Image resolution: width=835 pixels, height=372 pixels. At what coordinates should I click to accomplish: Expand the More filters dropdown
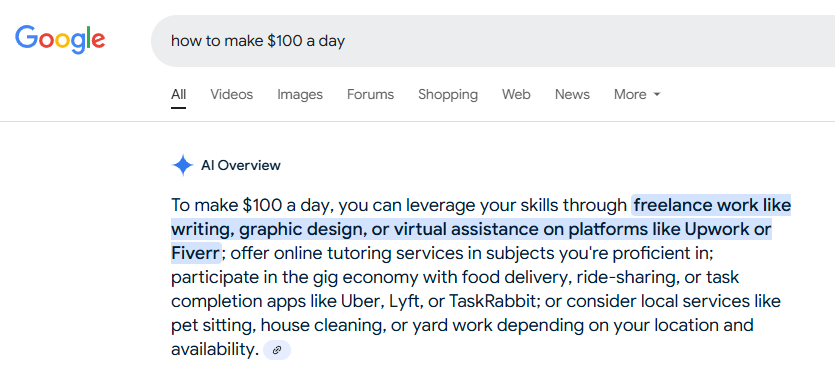(x=637, y=94)
